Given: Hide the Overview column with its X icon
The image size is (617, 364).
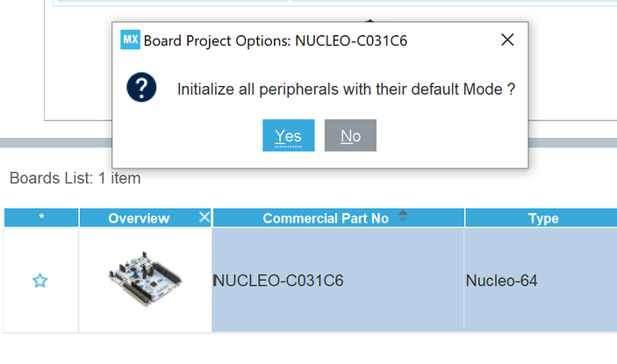Looking at the screenshot, I should point(204,218).
